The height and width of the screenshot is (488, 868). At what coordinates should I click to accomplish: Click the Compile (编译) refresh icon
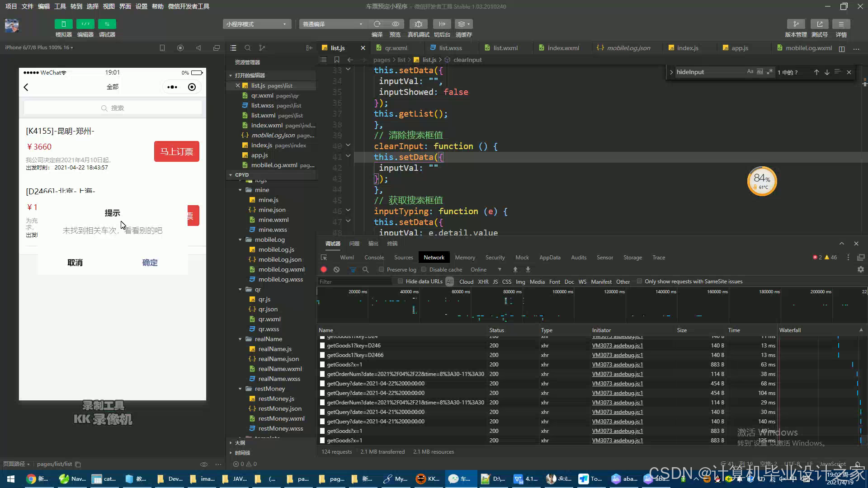pyautogui.click(x=377, y=24)
